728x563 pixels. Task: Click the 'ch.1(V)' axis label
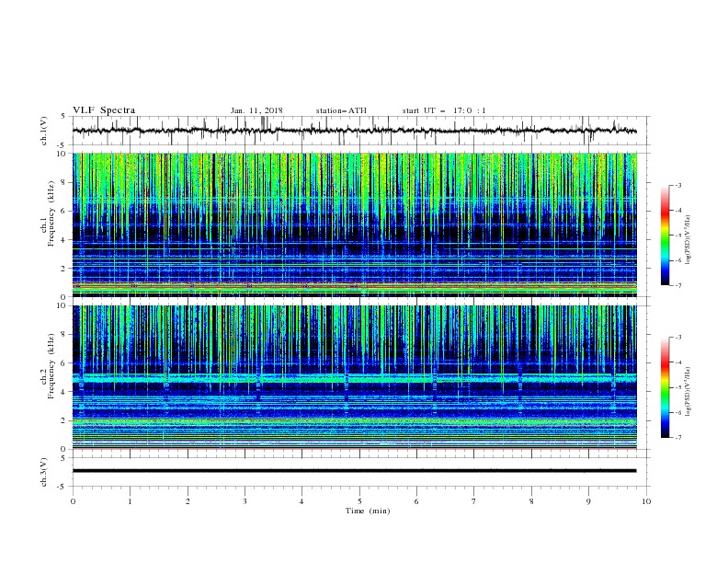click(44, 131)
